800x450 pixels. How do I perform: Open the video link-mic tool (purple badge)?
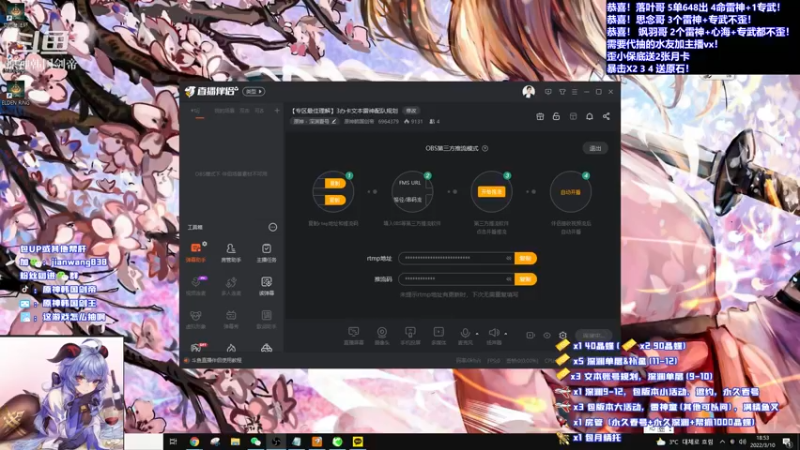point(195,286)
